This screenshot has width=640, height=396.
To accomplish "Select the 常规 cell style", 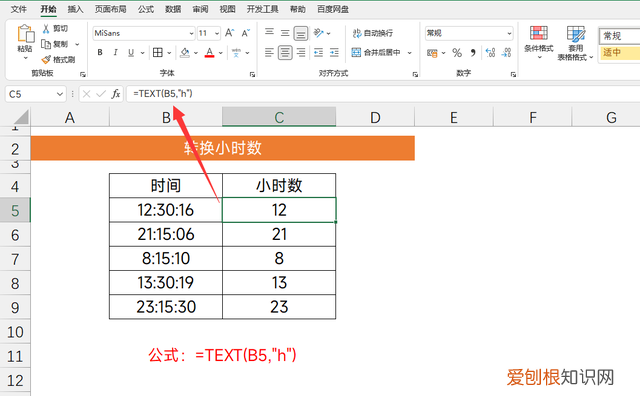I will point(620,36).
